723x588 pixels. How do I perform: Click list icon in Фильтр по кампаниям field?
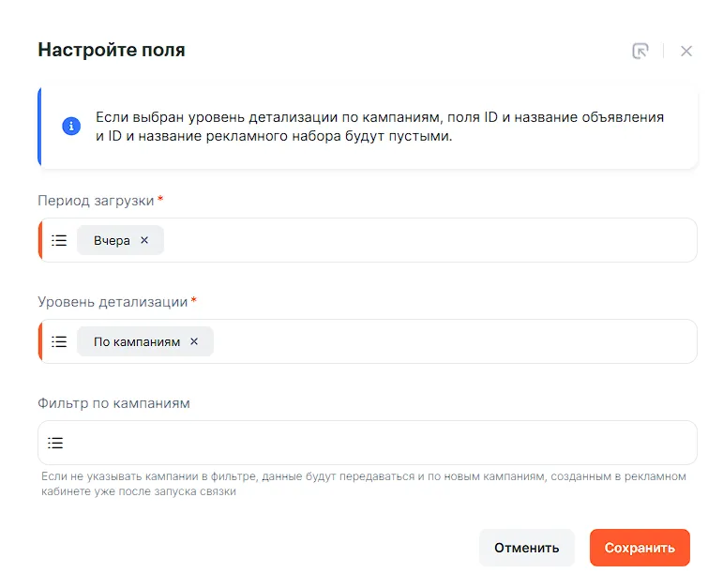click(x=55, y=443)
